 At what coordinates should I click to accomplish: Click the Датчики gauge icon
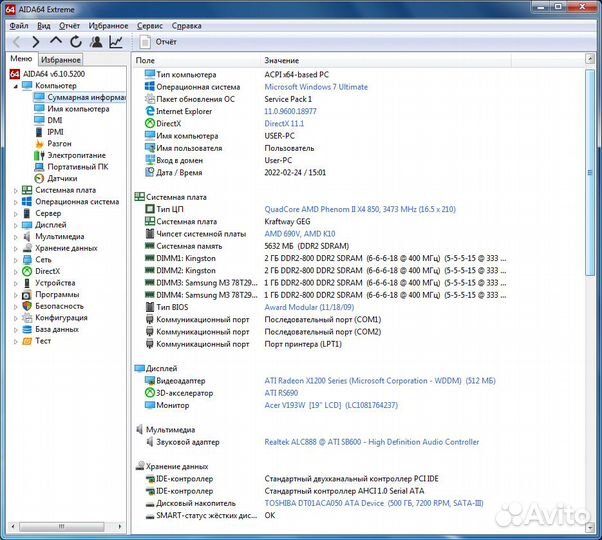coord(39,178)
